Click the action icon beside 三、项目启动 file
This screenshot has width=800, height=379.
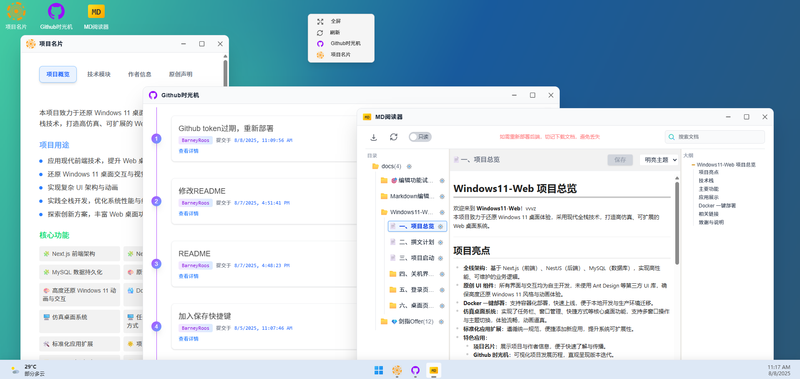coord(440,258)
